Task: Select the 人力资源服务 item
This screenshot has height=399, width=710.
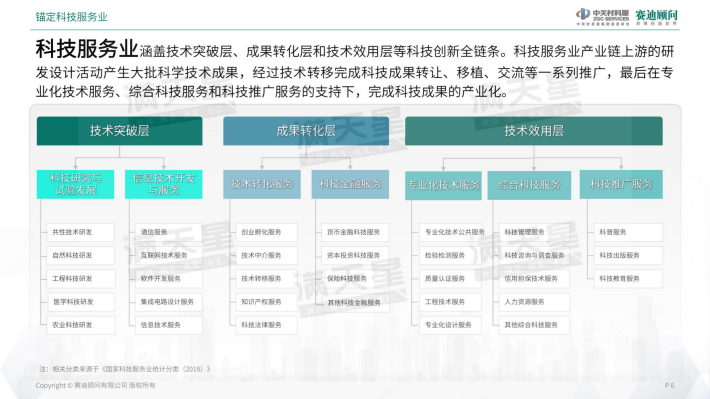Action: tap(534, 302)
